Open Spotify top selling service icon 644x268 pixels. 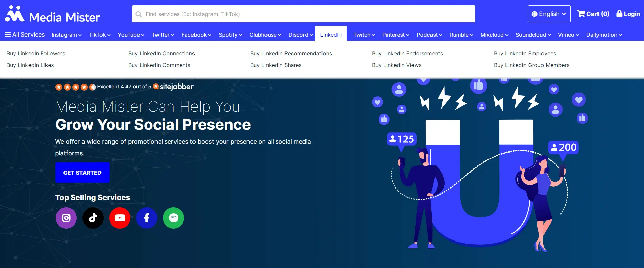(173, 218)
